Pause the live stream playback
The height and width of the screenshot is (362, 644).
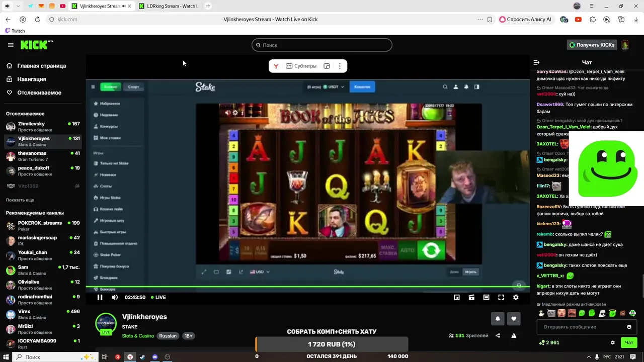(100, 297)
